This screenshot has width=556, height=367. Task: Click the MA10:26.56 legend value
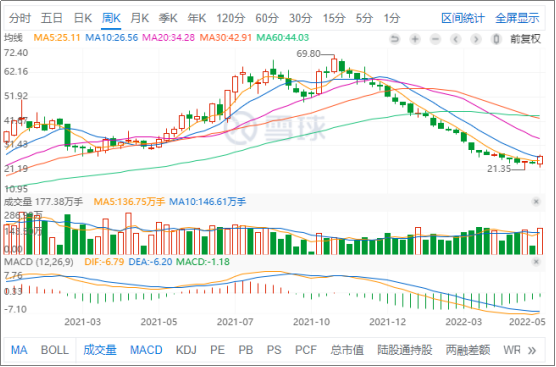click(x=112, y=38)
